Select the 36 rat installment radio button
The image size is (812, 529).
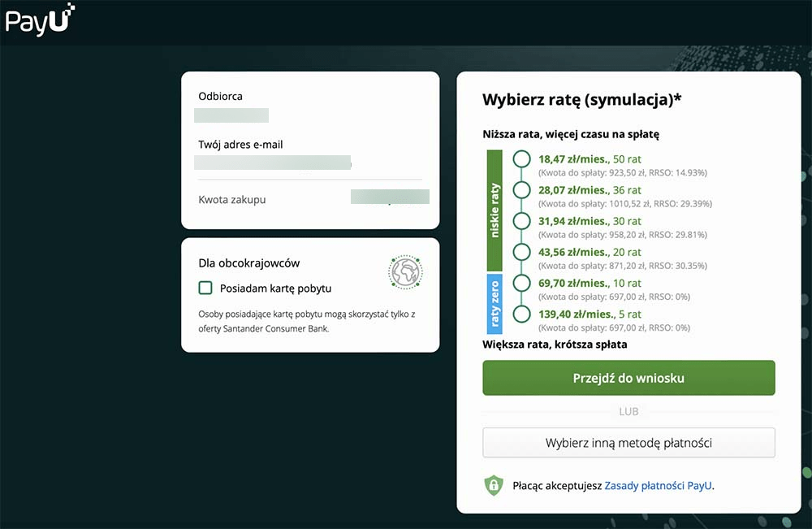522,190
